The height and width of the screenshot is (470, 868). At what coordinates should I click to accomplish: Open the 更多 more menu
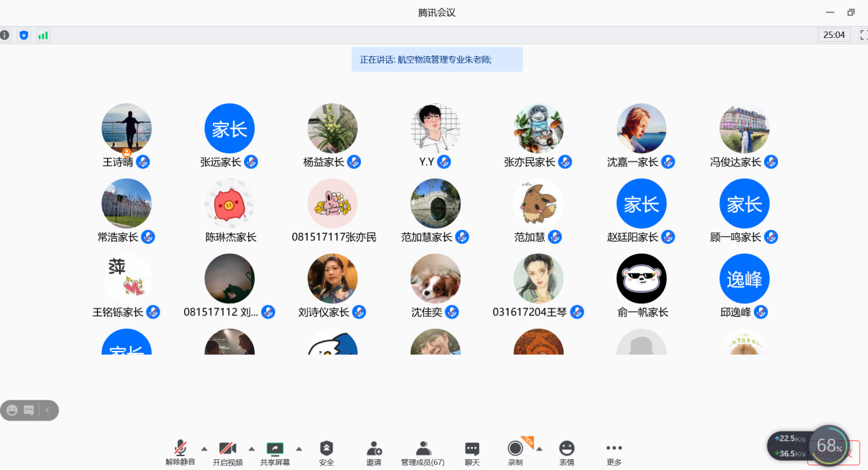point(614,453)
